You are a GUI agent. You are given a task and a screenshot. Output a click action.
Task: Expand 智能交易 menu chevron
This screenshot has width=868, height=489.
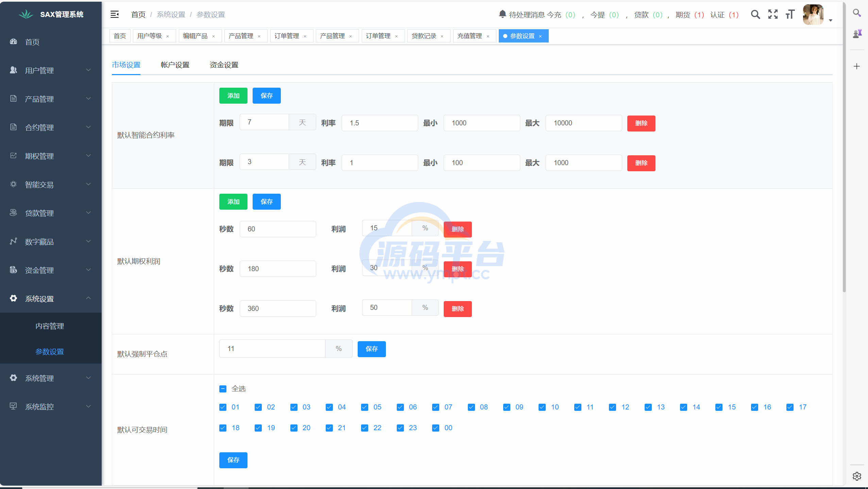(88, 184)
